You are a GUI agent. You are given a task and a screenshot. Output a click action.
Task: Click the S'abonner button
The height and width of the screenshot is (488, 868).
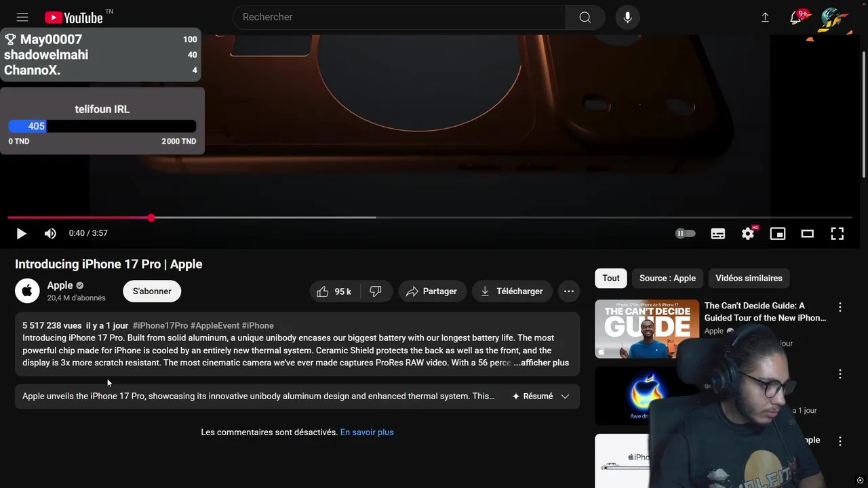[x=152, y=291]
